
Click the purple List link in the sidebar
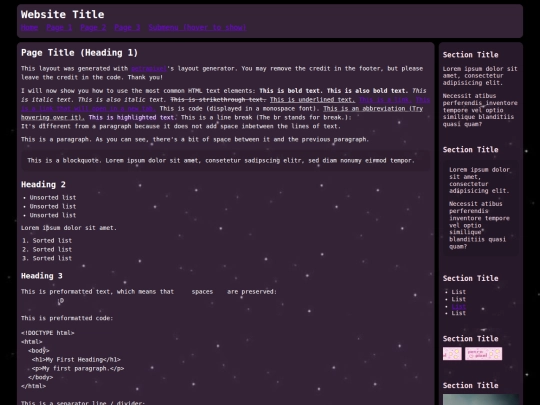[x=458, y=306]
